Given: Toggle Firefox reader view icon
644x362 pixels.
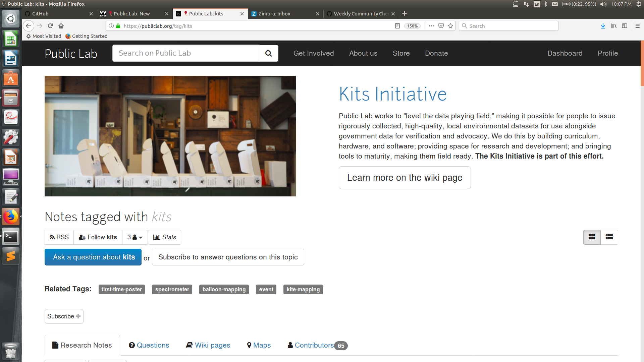Looking at the screenshot, I should pos(397,26).
